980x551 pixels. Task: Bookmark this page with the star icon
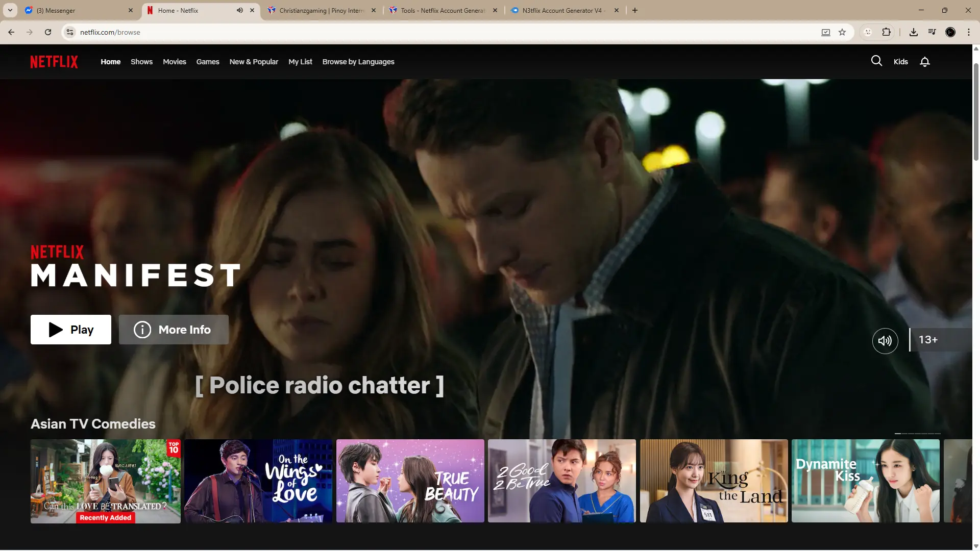(842, 32)
